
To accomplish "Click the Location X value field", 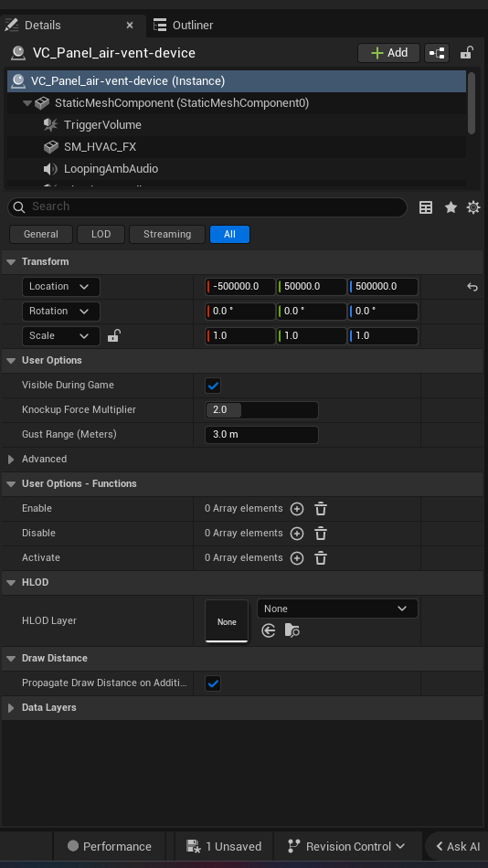I will pyautogui.click(x=240, y=287).
